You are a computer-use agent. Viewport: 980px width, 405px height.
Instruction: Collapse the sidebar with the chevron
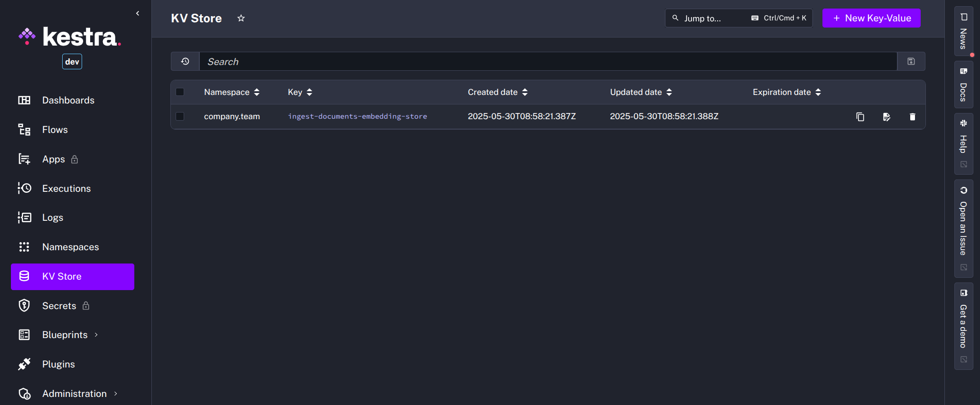tap(138, 13)
